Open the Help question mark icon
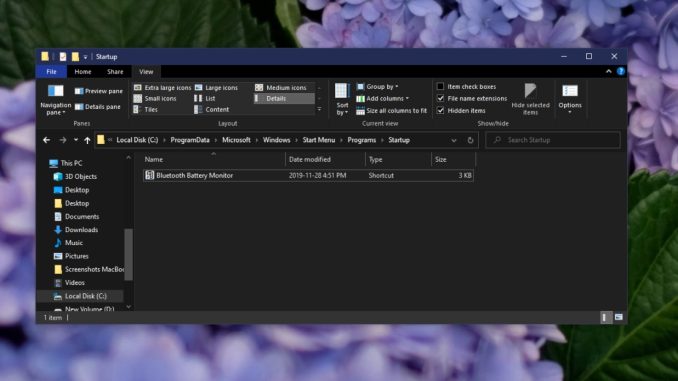 click(x=621, y=71)
